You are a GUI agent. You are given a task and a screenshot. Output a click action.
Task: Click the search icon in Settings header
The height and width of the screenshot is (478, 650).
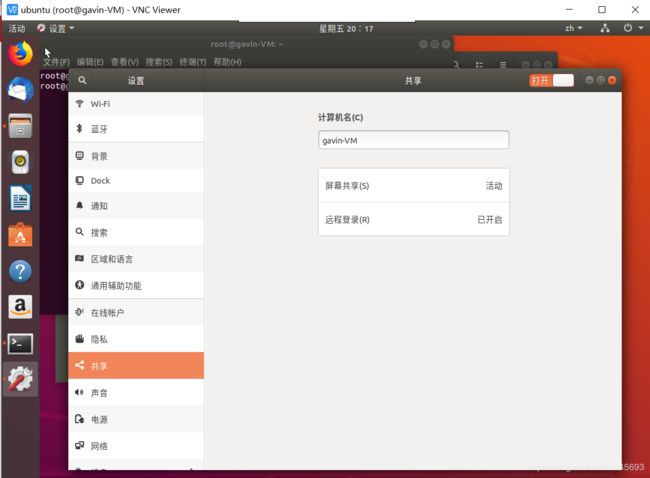[82, 80]
